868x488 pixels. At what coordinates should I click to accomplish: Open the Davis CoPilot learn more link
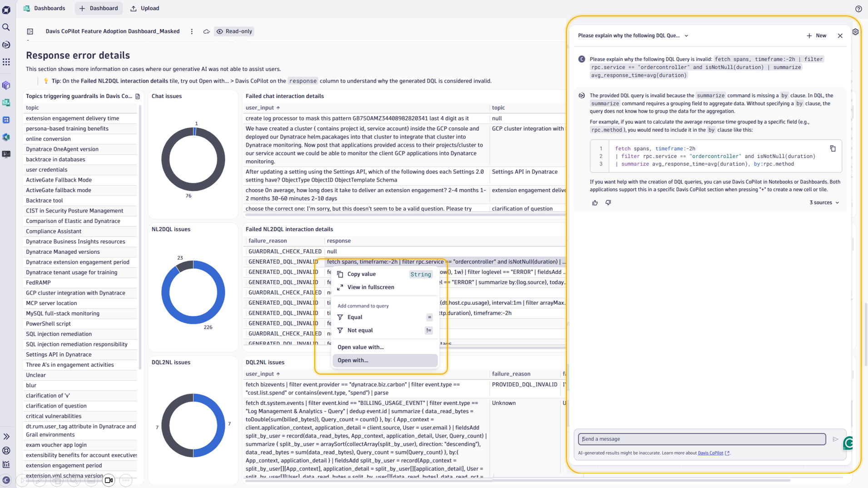tap(710, 453)
